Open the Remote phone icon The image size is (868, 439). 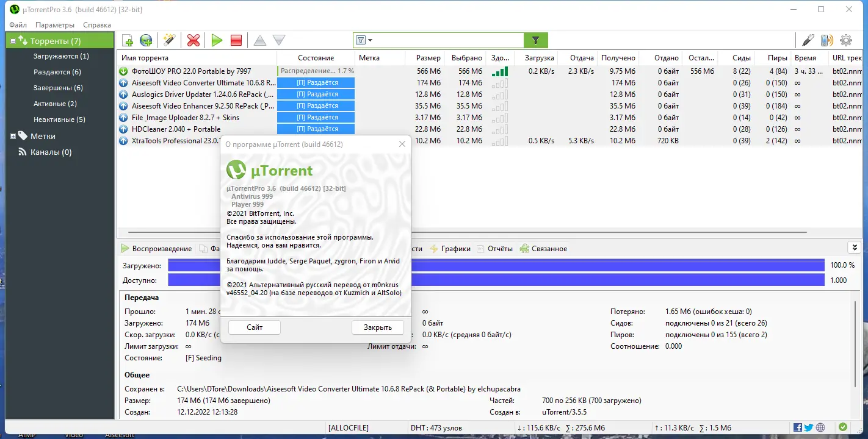pyautogui.click(x=827, y=41)
